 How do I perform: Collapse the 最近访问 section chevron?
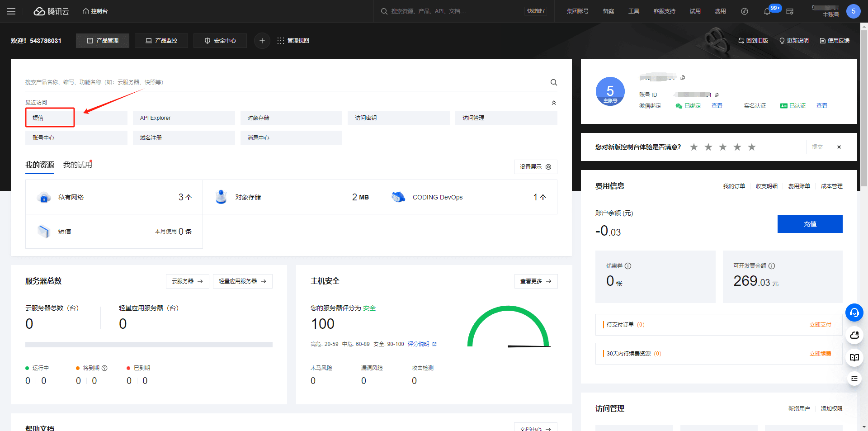(x=553, y=103)
